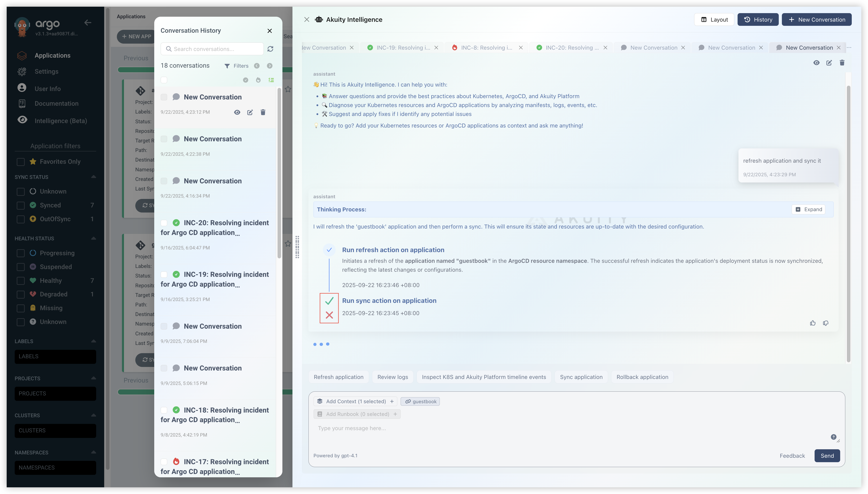The image size is (868, 494).
Task: Approve the sync action with green checkmark
Action: (329, 301)
